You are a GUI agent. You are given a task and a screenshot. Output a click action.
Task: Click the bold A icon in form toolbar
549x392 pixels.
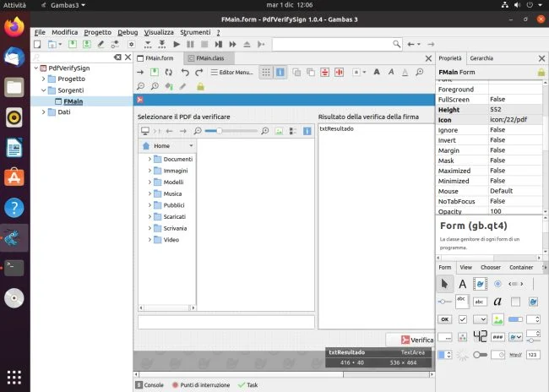coord(377,72)
